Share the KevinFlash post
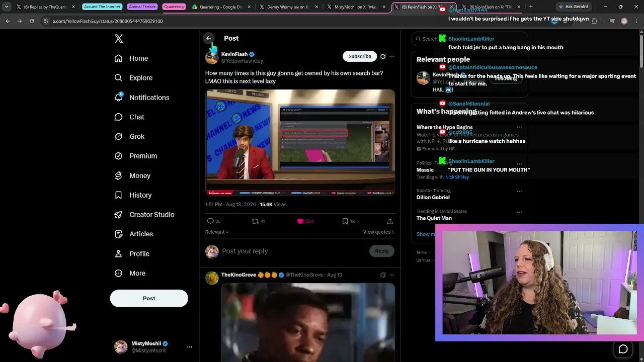Screen dimensions: 644x362 click(390, 221)
